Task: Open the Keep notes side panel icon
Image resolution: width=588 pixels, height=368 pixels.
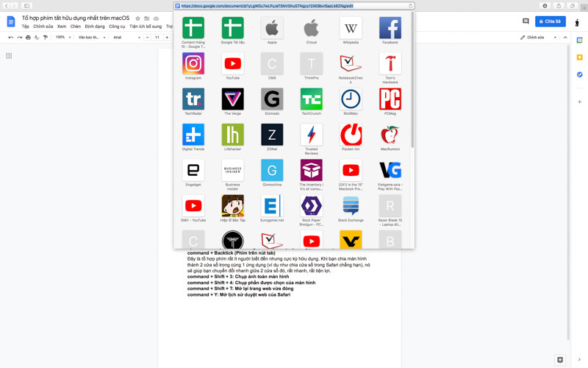Action: pos(579,57)
